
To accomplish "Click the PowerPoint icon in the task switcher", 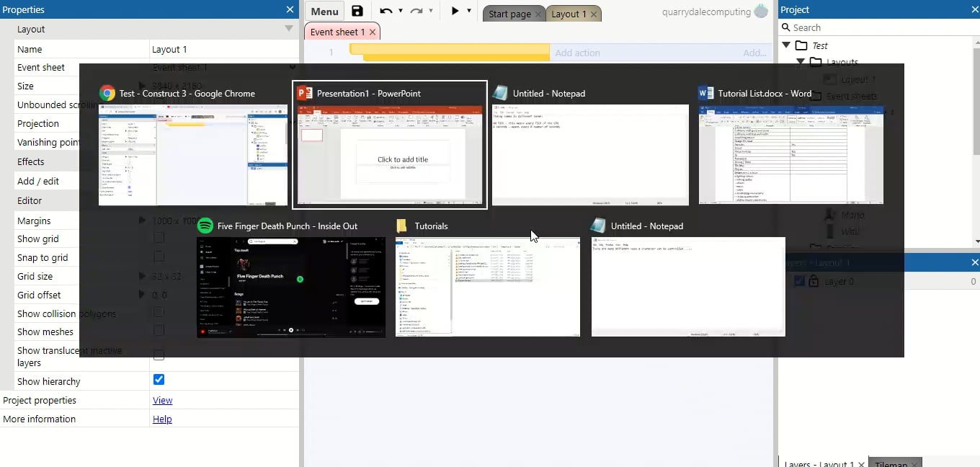I will [x=305, y=93].
